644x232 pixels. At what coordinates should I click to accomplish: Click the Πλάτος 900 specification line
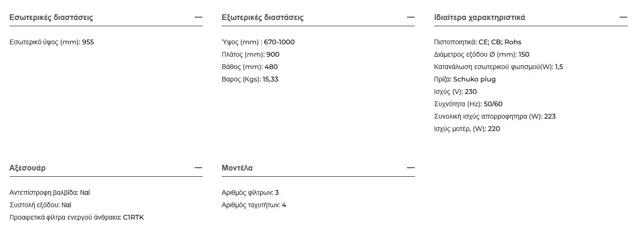[x=250, y=54]
